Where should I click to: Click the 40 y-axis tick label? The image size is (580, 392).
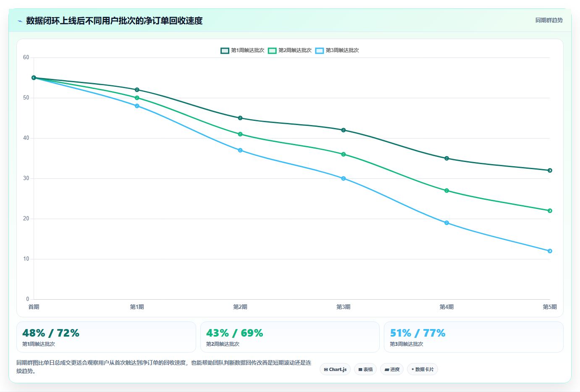[26, 138]
